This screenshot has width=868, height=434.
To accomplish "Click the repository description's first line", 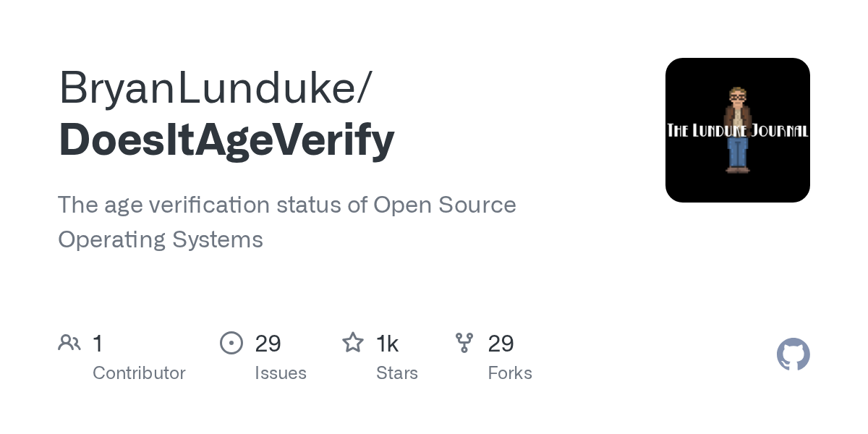I will (287, 205).
